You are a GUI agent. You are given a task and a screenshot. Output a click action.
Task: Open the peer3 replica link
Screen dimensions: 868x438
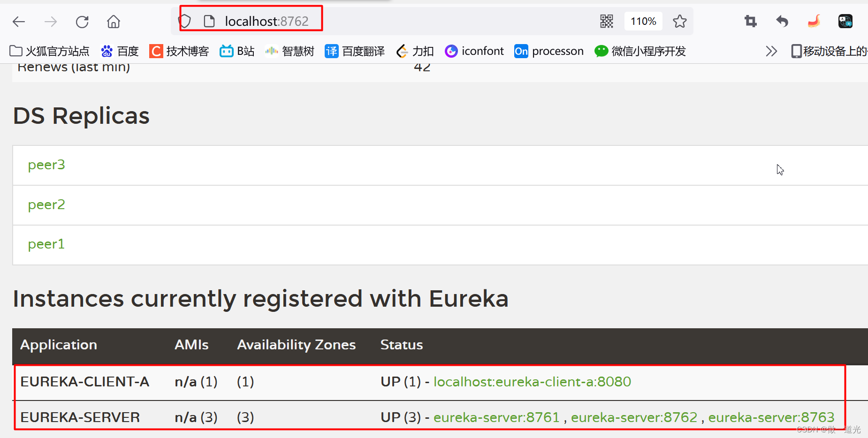point(46,165)
